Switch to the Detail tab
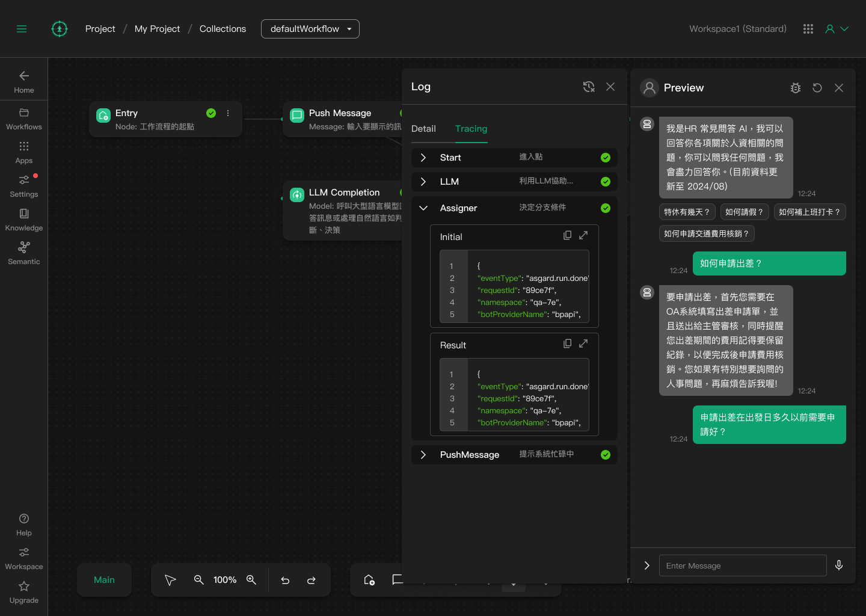866x616 pixels. coord(423,129)
